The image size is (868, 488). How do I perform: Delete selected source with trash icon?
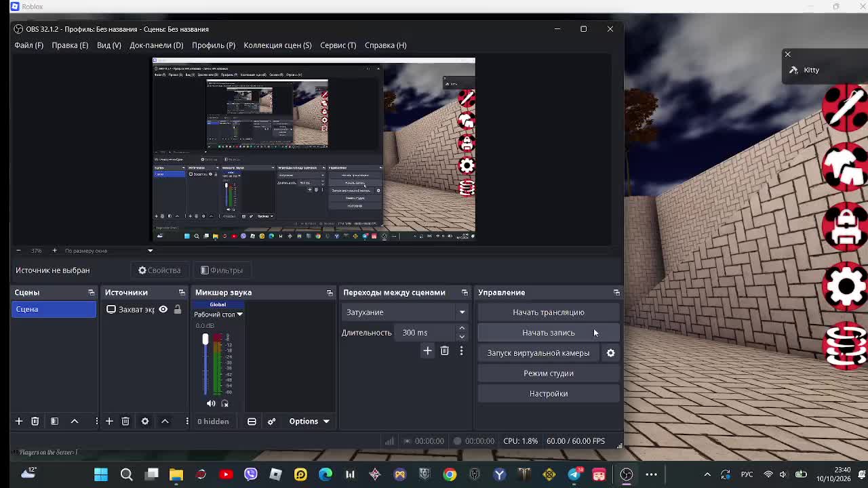coord(125,421)
